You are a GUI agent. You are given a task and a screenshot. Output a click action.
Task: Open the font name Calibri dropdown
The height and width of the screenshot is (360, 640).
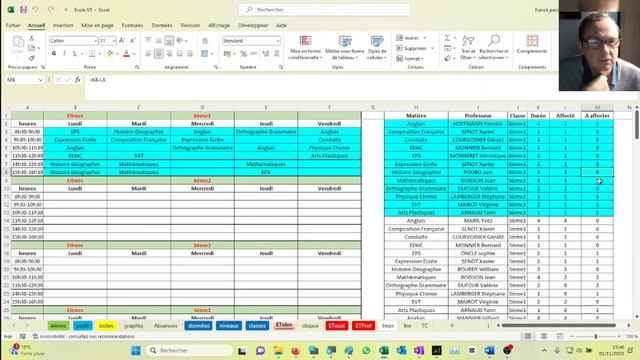point(95,41)
